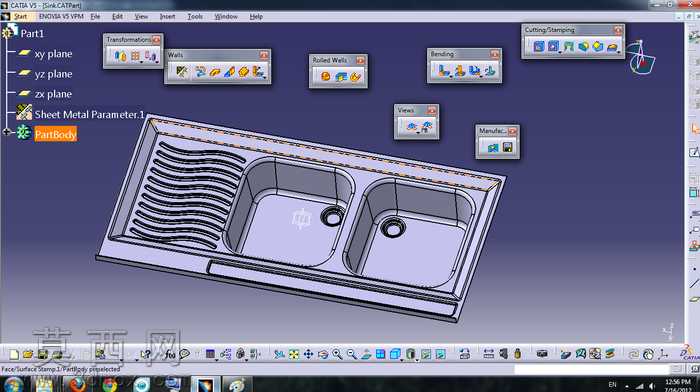Select the Isometry tool in Transformations toolbar

click(x=150, y=57)
